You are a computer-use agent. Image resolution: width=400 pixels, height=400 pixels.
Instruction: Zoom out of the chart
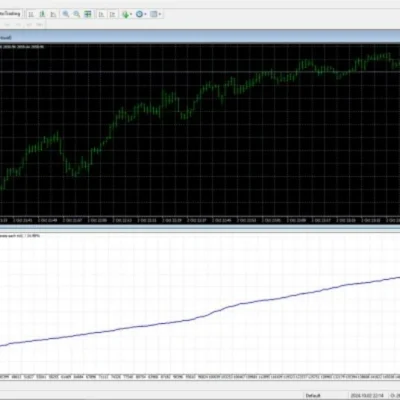click(x=77, y=14)
